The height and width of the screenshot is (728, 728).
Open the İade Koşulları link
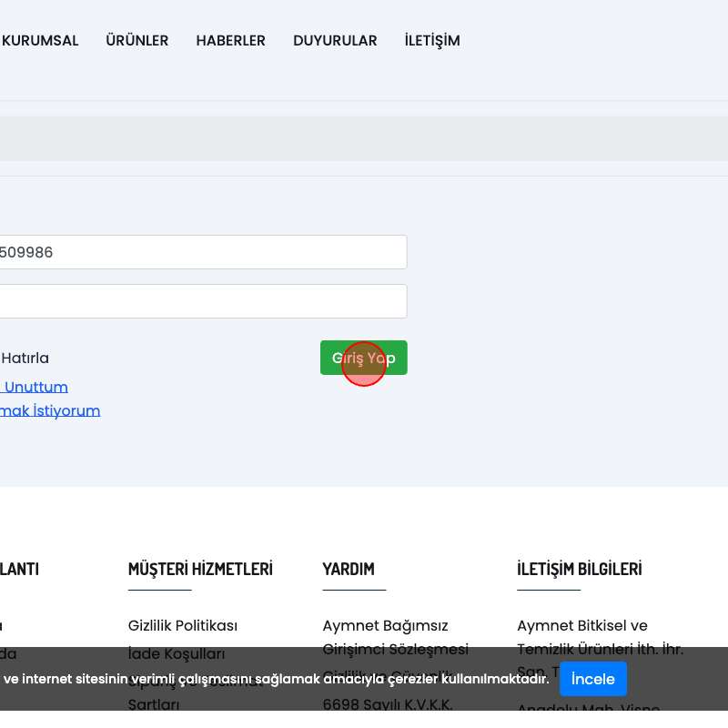pos(177,653)
